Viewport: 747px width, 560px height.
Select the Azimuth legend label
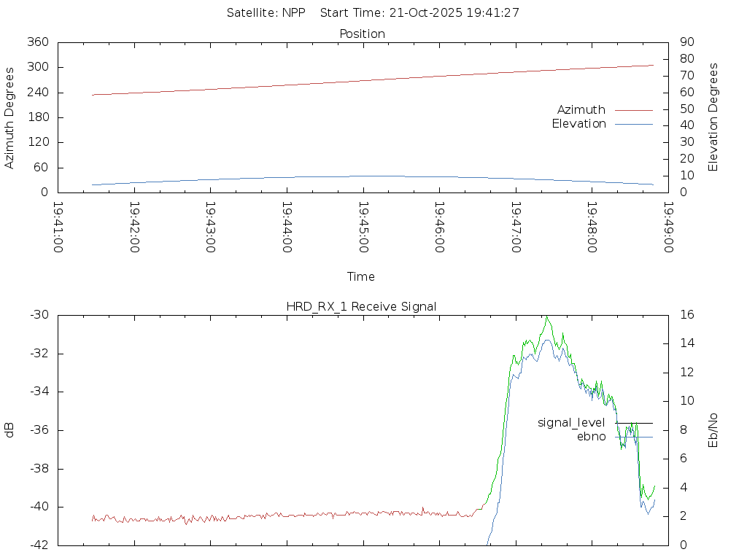point(581,110)
